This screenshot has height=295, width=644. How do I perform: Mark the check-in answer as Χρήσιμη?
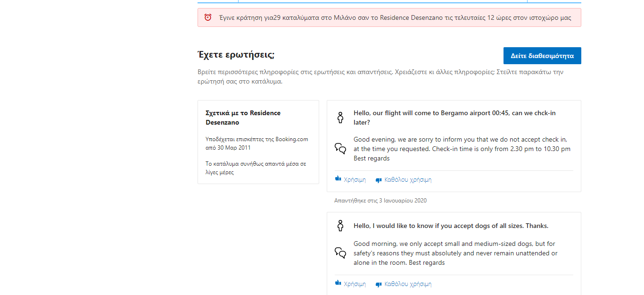[x=355, y=180]
